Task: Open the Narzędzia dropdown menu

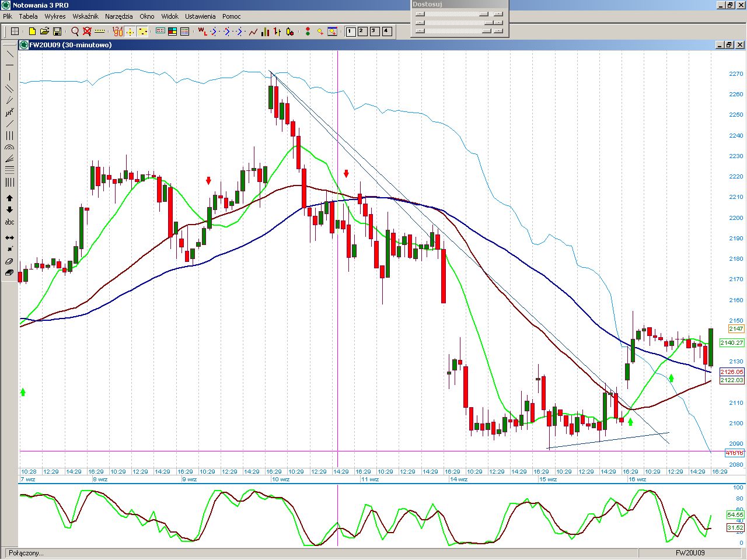Action: click(118, 16)
